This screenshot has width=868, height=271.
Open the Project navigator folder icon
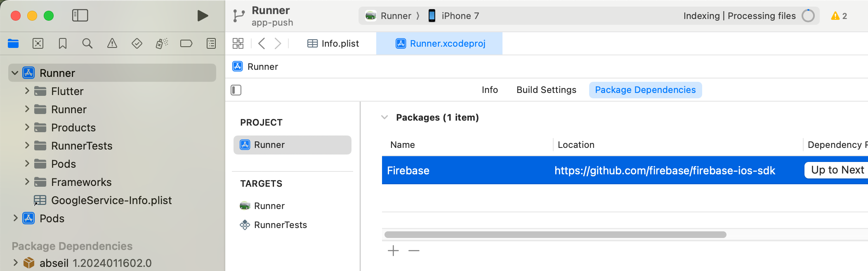(13, 43)
